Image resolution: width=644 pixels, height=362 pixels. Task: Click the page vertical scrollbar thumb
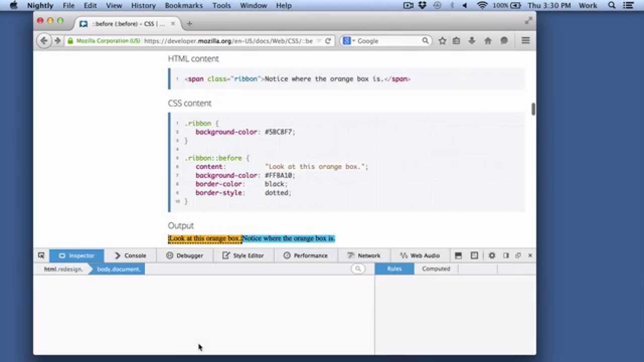point(533,109)
